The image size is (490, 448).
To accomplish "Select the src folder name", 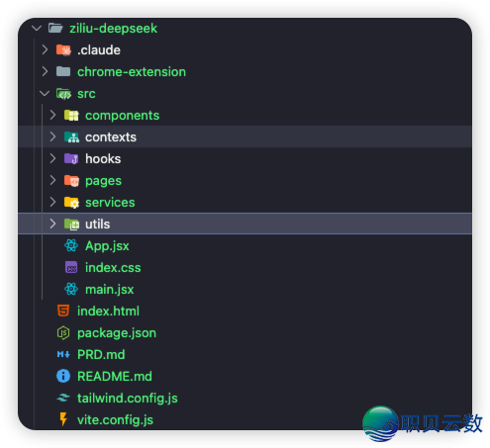I will click(86, 94).
